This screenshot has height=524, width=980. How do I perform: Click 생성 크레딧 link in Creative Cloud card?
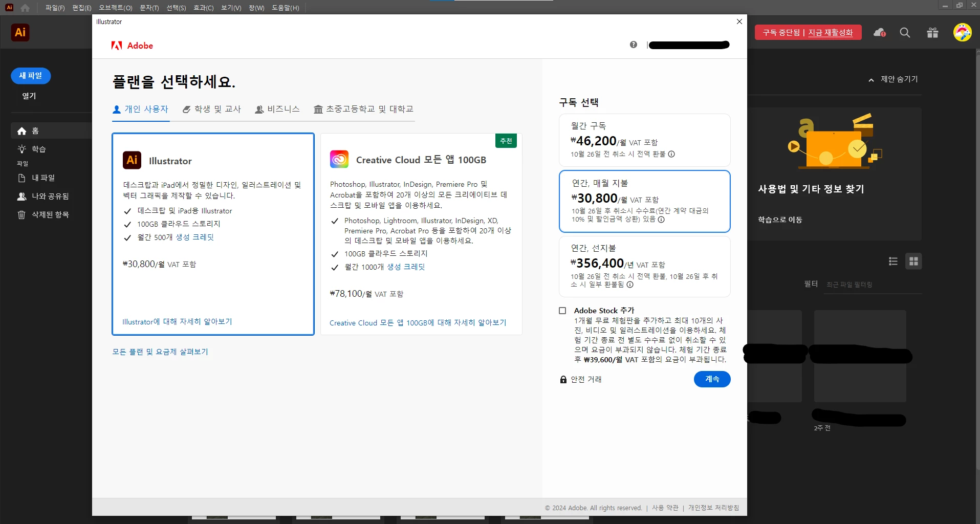[406, 267]
